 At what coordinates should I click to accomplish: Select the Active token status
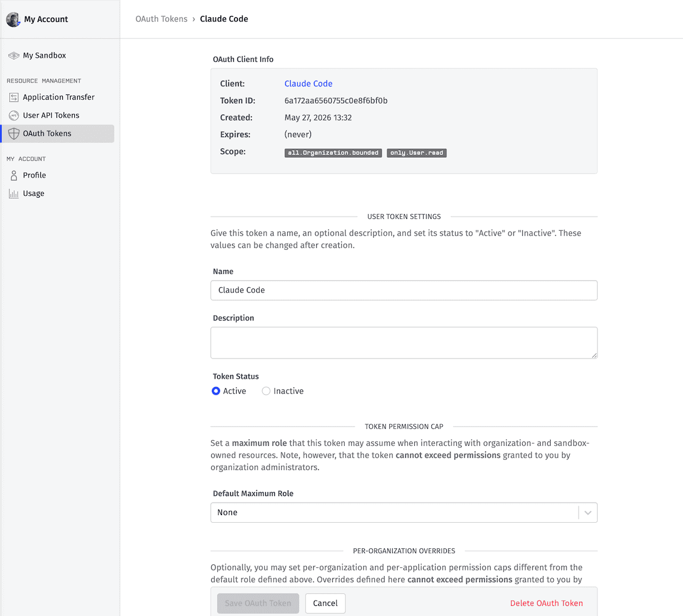[x=215, y=391]
